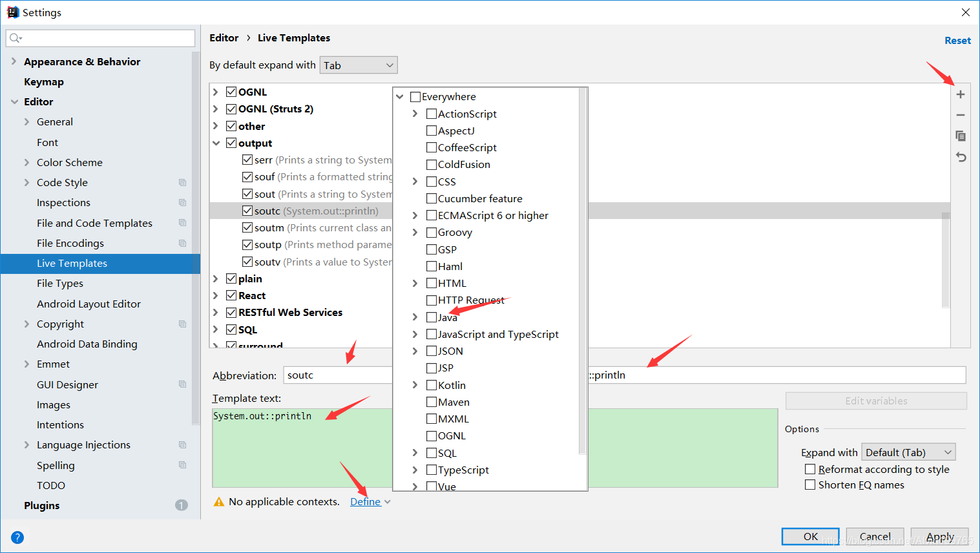Expand the Code Style settings node
The width and height of the screenshot is (980, 553).
click(x=26, y=183)
